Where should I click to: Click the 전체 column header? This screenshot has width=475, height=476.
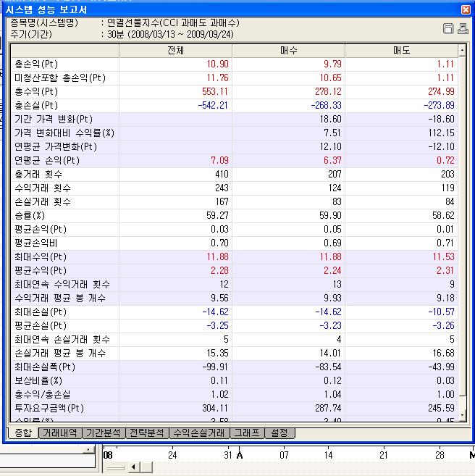point(175,51)
